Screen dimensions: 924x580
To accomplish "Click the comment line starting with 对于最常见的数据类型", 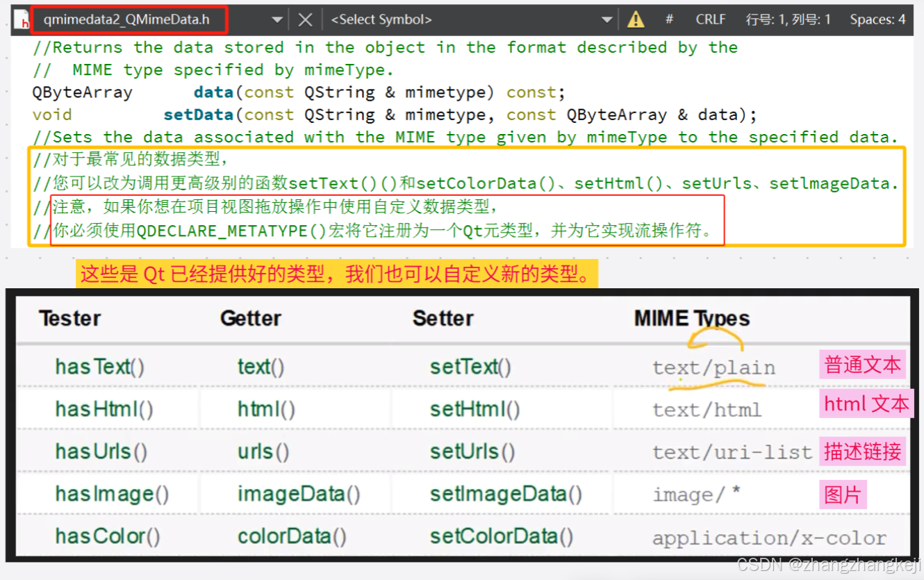I will (131, 160).
